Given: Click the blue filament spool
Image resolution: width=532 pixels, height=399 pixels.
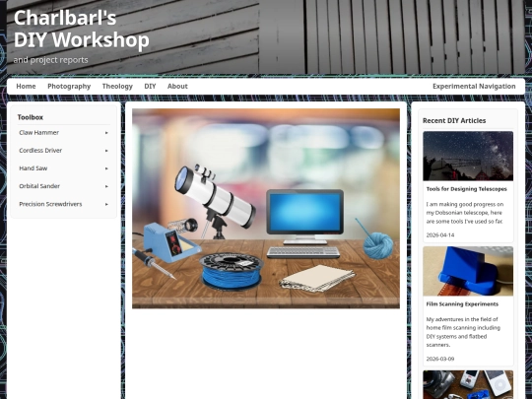Looking at the screenshot, I should coord(232,271).
